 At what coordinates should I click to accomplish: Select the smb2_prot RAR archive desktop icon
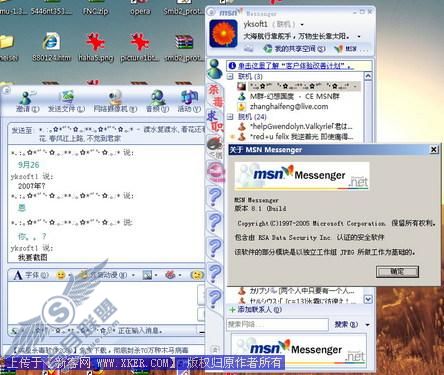click(184, 47)
